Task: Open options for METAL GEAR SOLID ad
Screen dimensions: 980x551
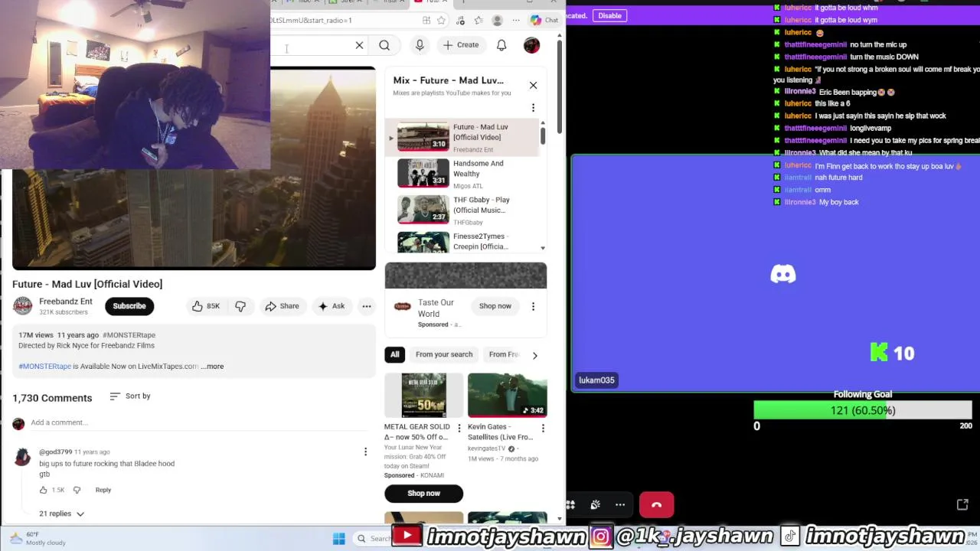Action: click(x=459, y=429)
